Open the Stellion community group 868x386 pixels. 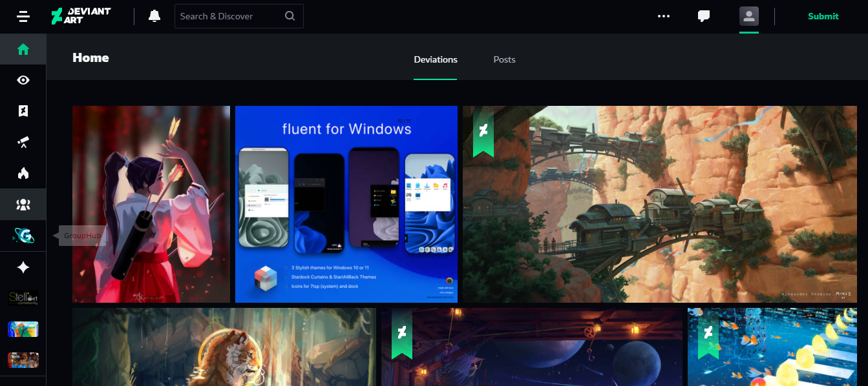coord(23,298)
